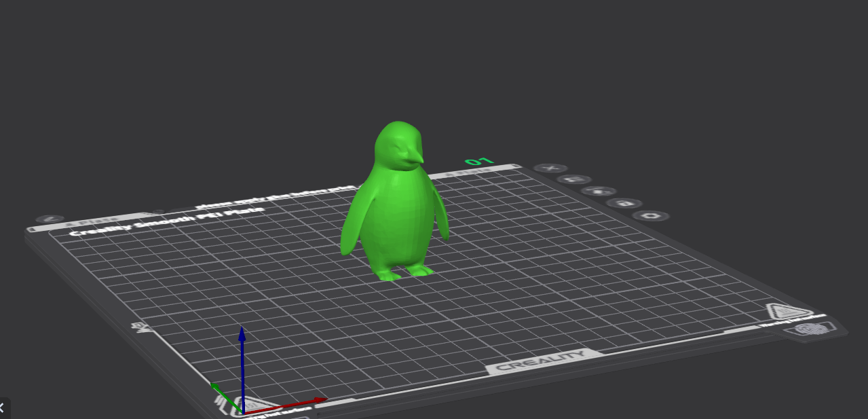Viewport: 868px width, 419px height.
Task: Click the plate name edit pencil icon
Action: 50,219
